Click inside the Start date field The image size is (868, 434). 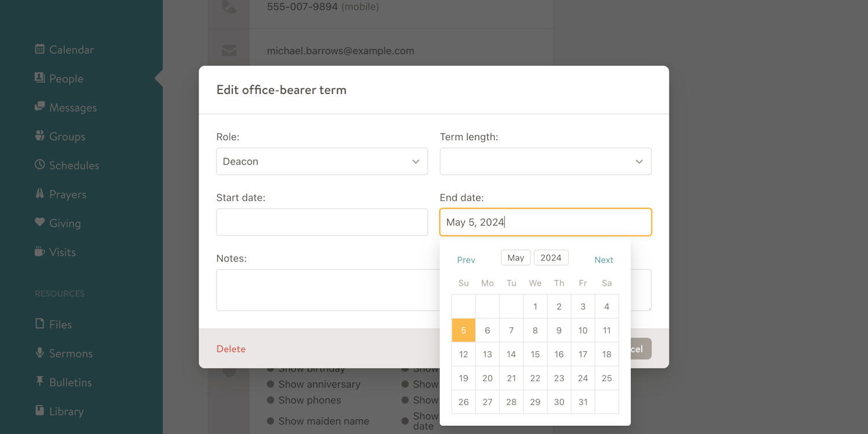point(322,222)
